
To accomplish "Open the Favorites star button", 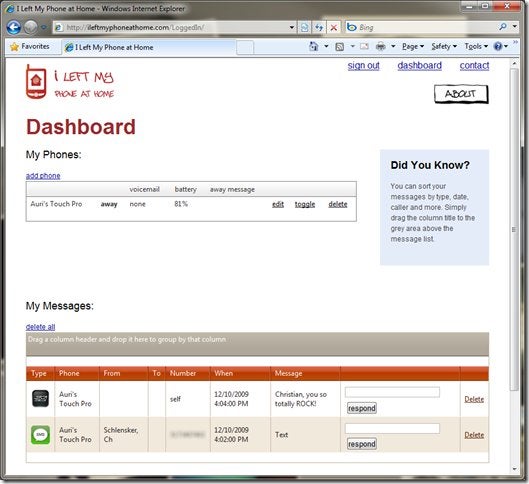I will point(30,47).
